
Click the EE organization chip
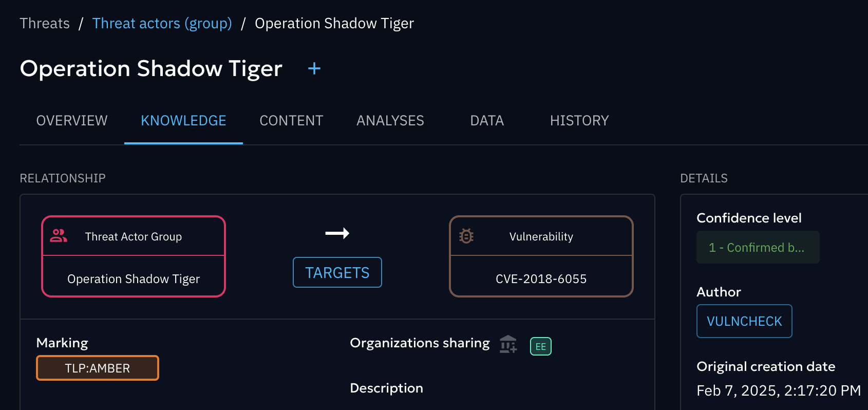click(540, 346)
